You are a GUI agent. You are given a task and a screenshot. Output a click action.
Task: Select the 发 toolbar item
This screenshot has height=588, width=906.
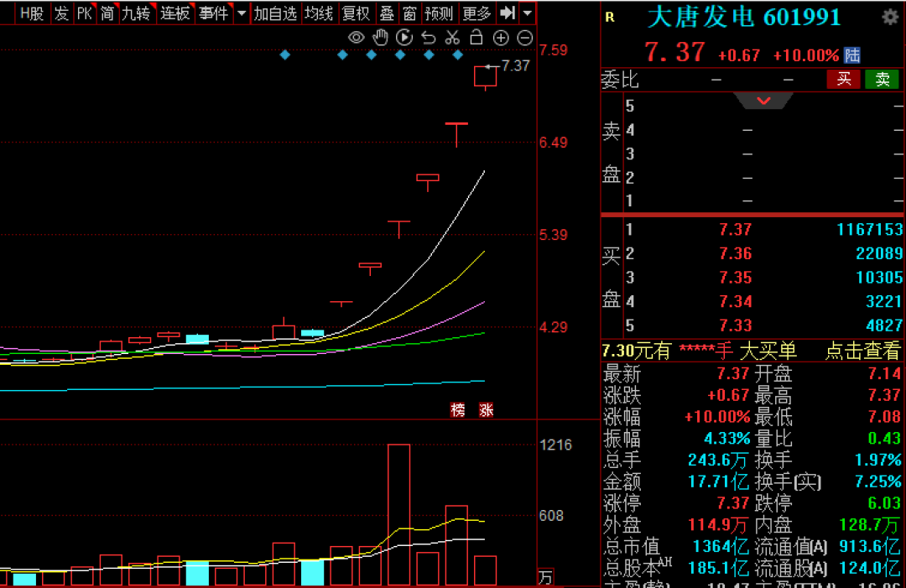coord(61,13)
